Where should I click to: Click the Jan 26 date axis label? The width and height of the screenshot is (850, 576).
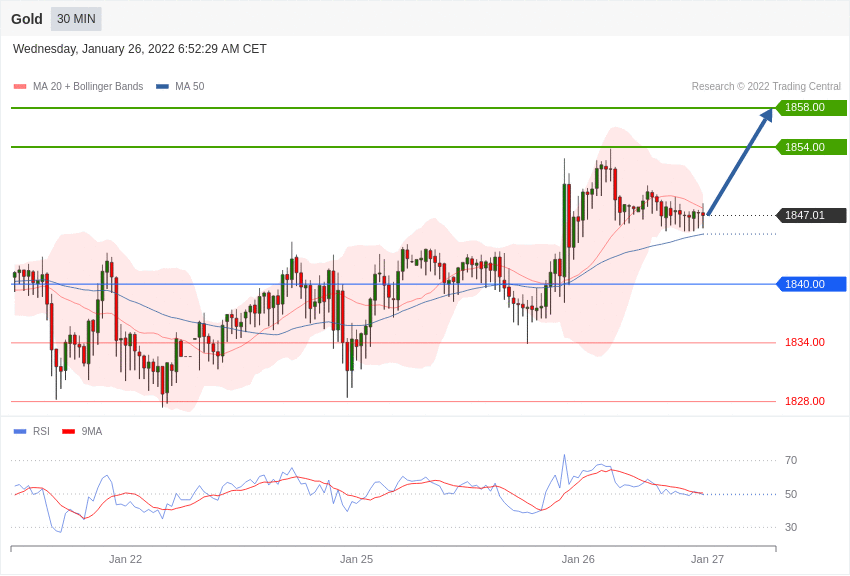tap(578, 559)
